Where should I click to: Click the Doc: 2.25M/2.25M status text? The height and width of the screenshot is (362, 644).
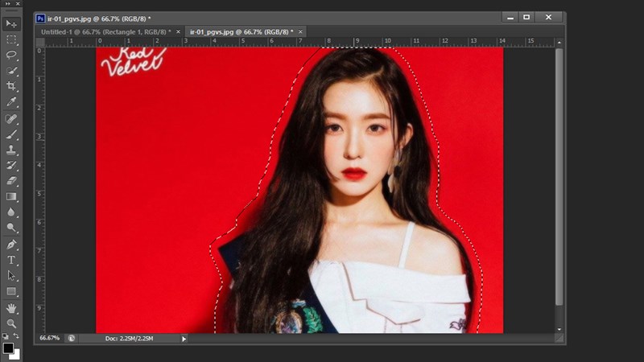(129, 339)
